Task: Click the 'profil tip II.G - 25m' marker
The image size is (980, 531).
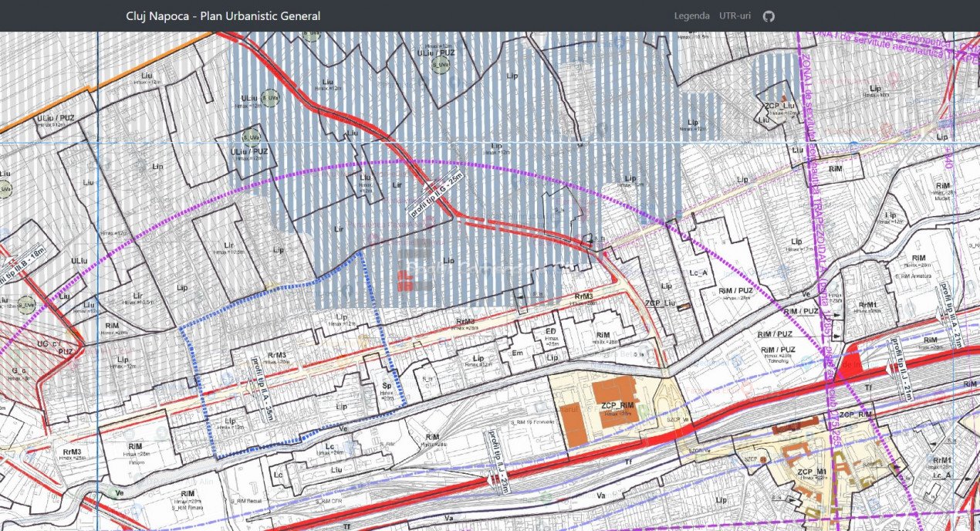Action: pyautogui.click(x=437, y=194)
